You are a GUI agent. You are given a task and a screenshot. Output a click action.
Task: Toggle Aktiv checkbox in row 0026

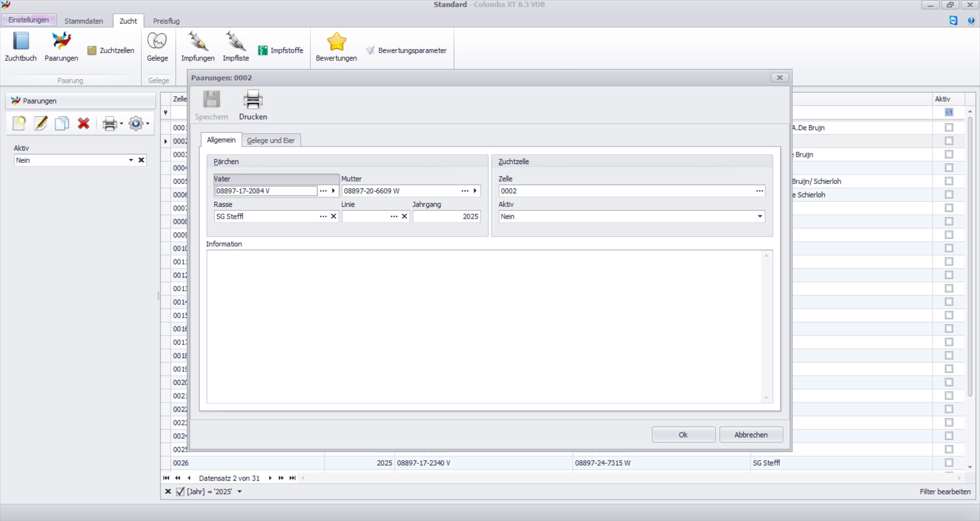point(949,463)
